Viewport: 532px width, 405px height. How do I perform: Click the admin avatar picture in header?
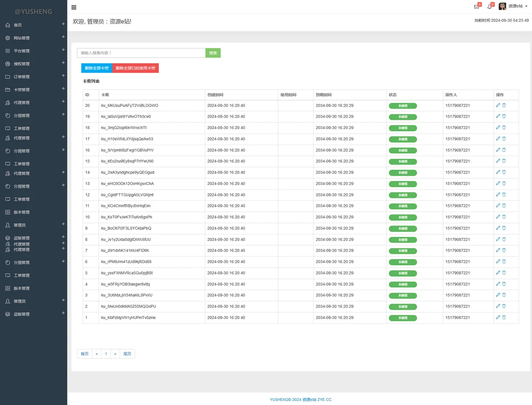[x=502, y=6]
